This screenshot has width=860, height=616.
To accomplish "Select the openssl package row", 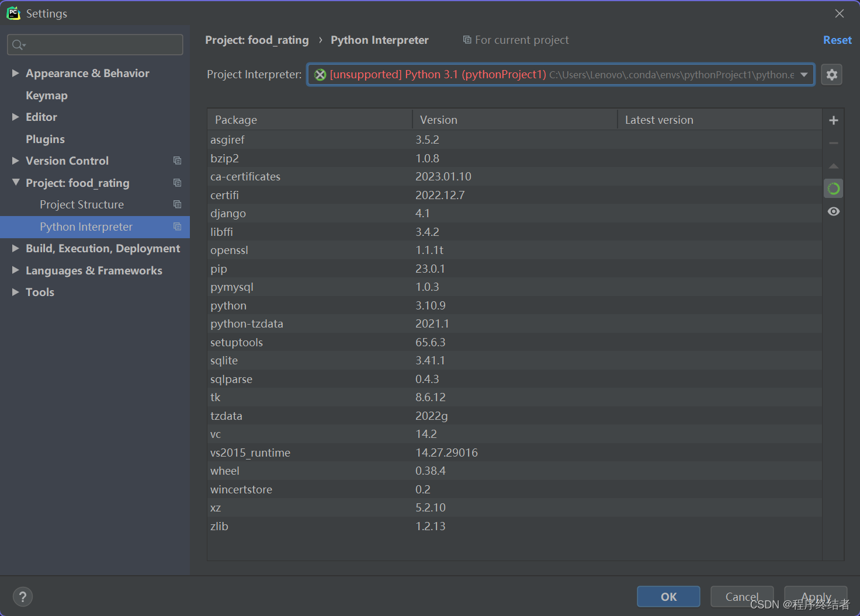I will pyautogui.click(x=514, y=250).
